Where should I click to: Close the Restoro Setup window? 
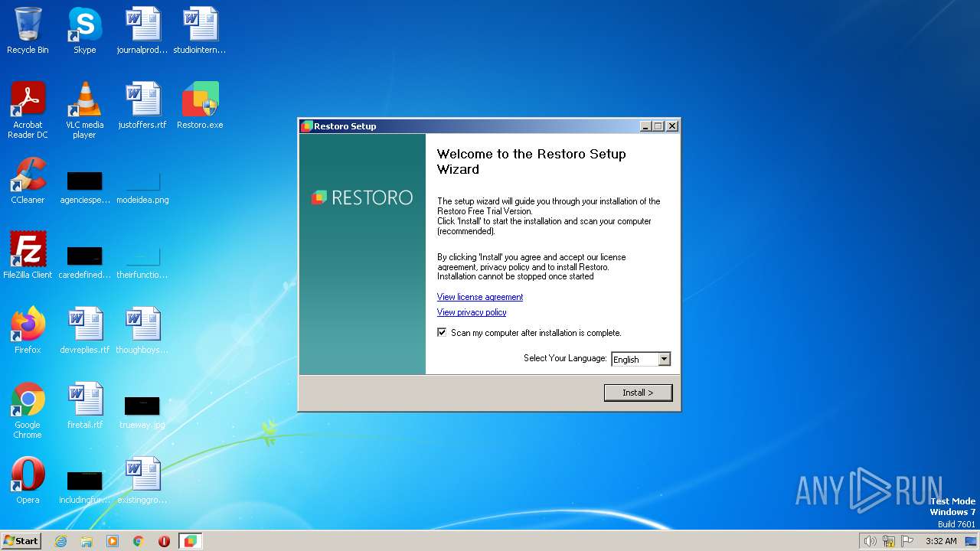click(x=672, y=126)
